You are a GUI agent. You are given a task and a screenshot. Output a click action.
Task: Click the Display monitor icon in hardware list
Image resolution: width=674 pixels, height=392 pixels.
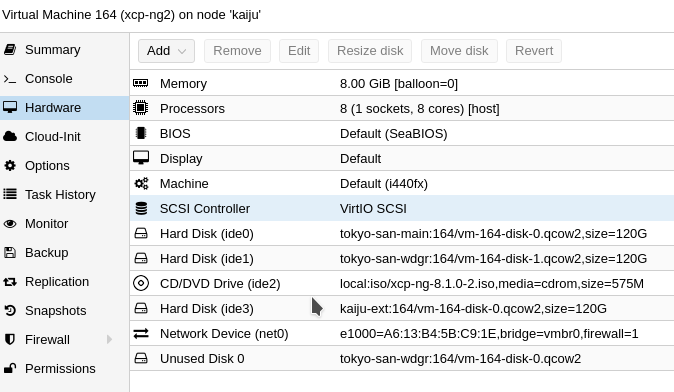click(141, 158)
